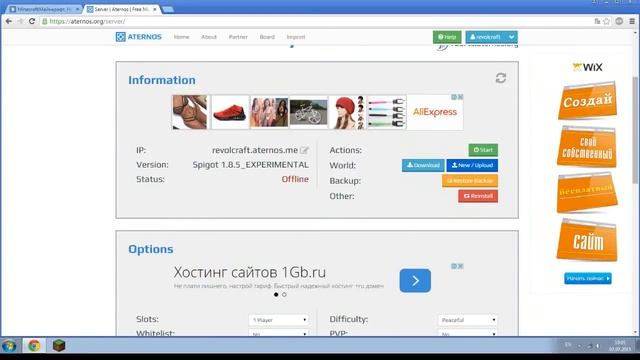Open a new browser tab
640x360 pixels.
tap(168, 9)
